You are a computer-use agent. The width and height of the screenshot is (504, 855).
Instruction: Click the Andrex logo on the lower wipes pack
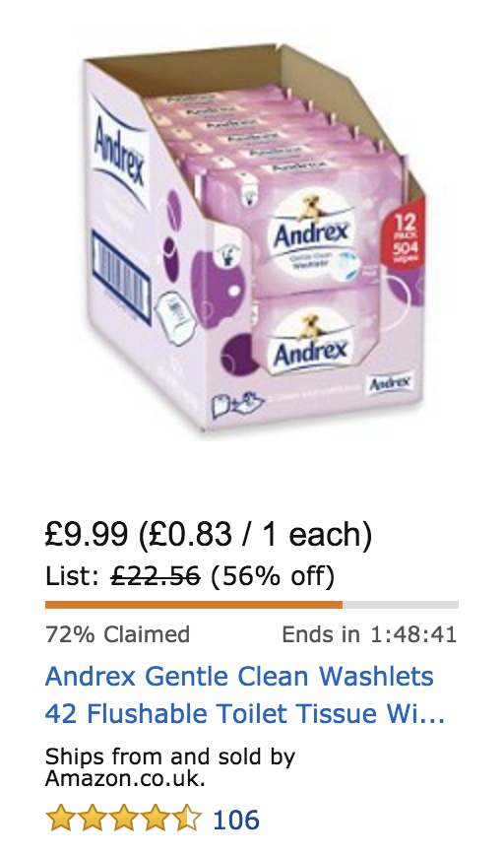(x=311, y=353)
